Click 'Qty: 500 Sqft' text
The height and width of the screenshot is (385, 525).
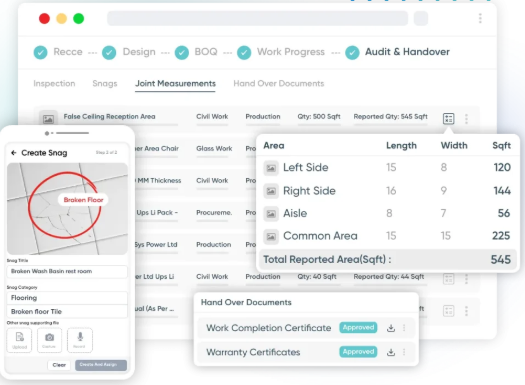pyautogui.click(x=319, y=117)
